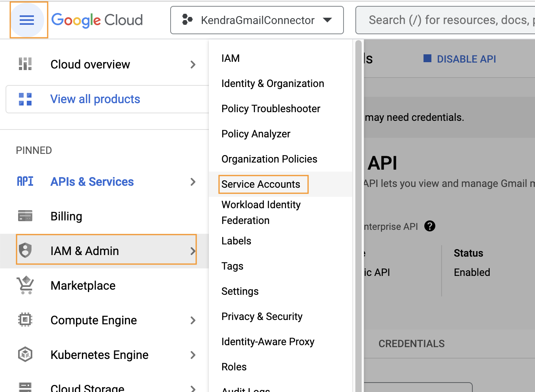The width and height of the screenshot is (535, 392).
Task: Click the IAM & Admin shield icon
Action: tap(25, 250)
